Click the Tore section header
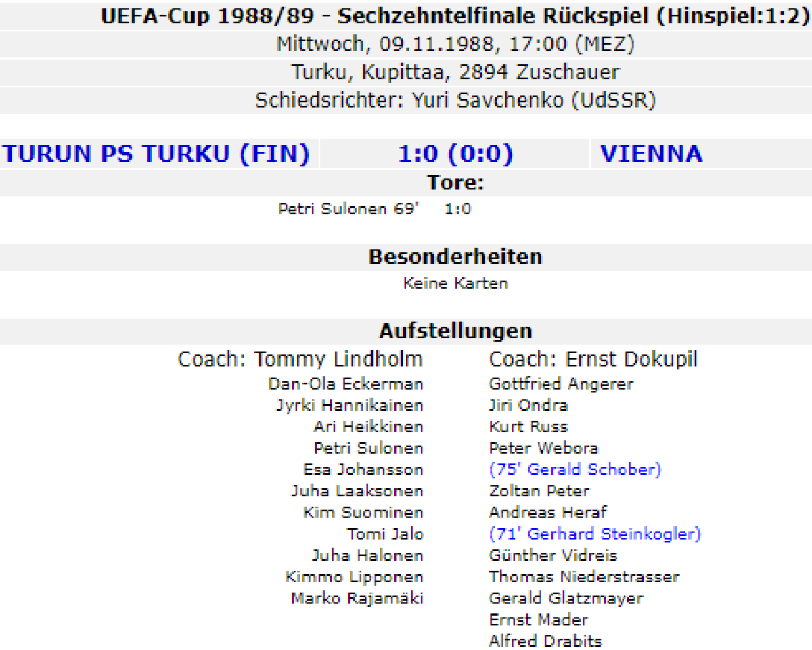The height and width of the screenshot is (650, 812). (455, 183)
